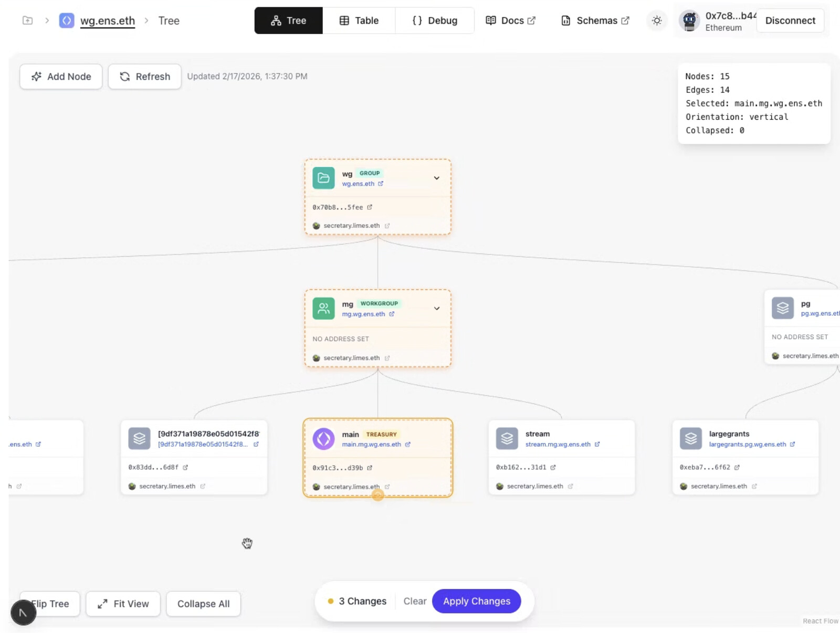Image resolution: width=840 pixels, height=633 pixels.
Task: Click the orange handle under main node
Action: click(377, 495)
